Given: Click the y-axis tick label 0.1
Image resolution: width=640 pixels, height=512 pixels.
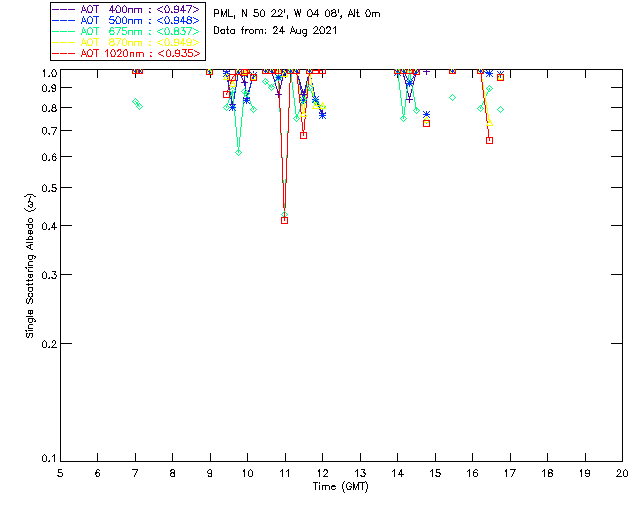Looking at the screenshot, I should tap(49, 459).
